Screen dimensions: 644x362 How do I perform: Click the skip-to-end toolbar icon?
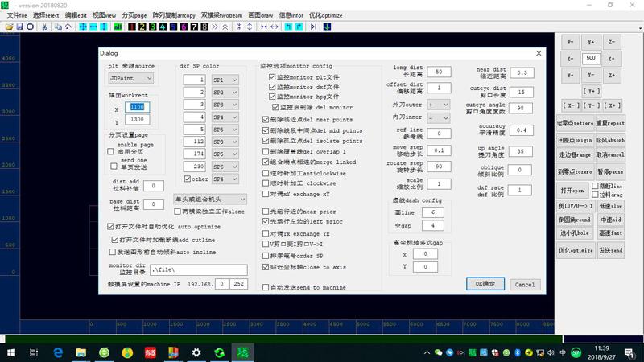click(313, 27)
